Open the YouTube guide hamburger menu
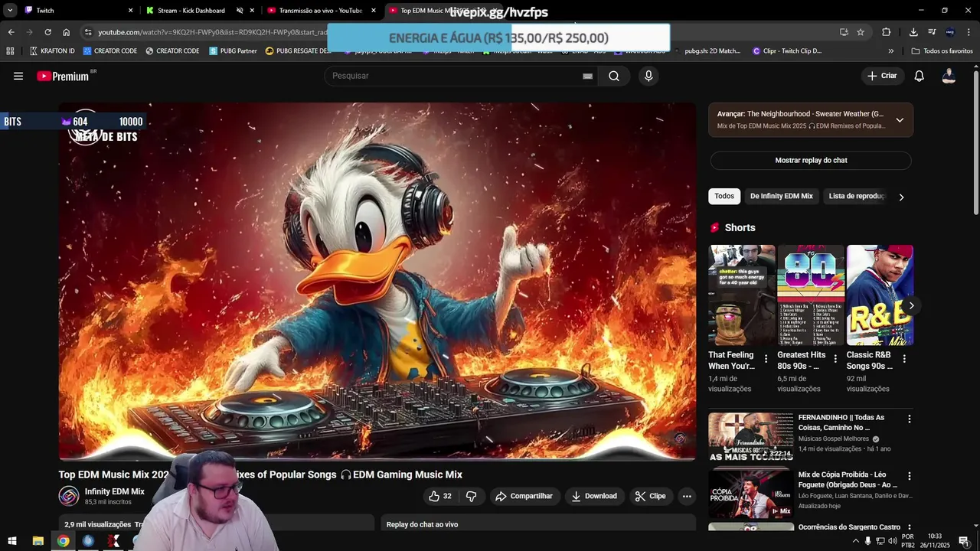 (18, 76)
